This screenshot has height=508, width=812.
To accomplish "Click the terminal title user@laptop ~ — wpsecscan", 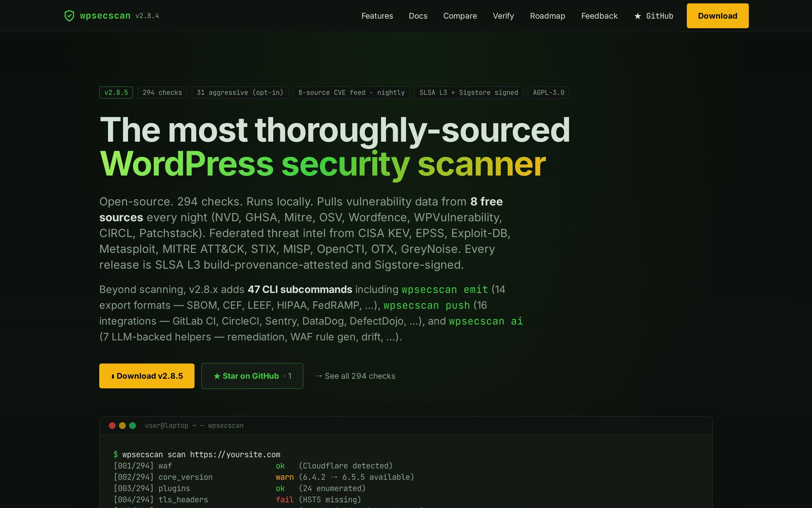I will (x=194, y=426).
